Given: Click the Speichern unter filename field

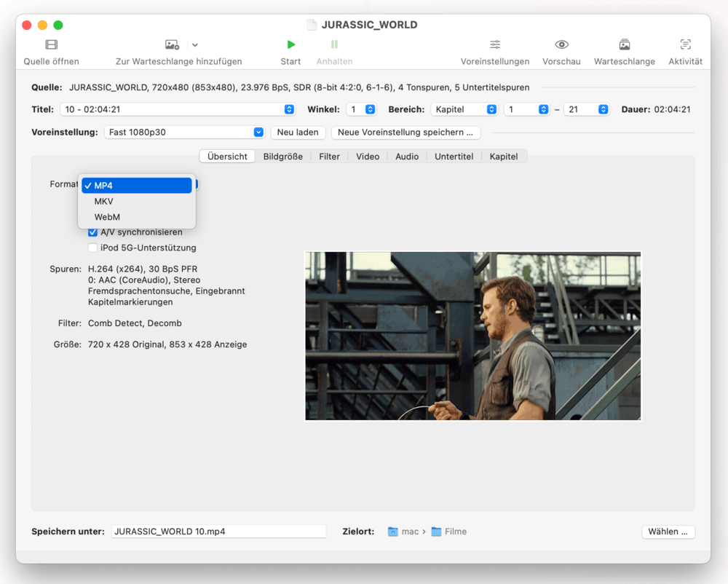Looking at the screenshot, I should (218, 532).
